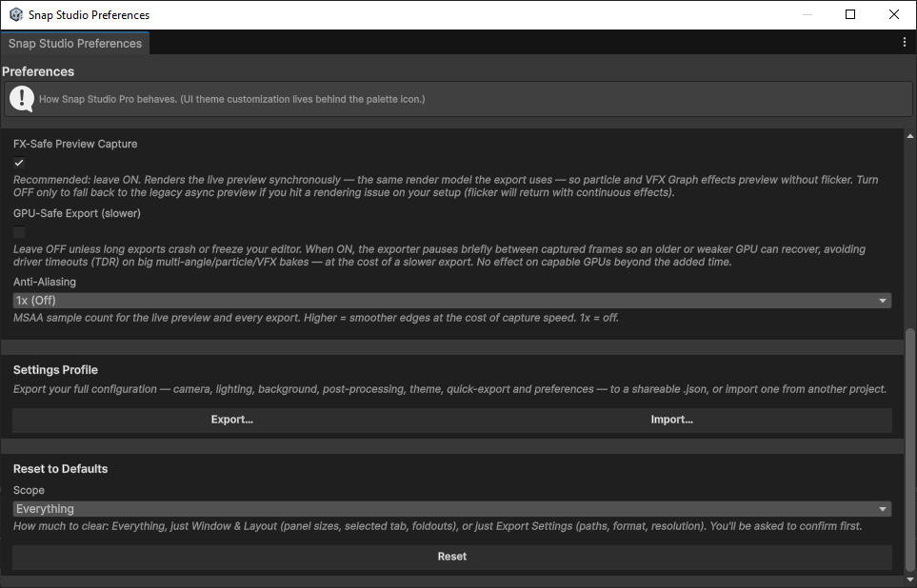Click the 'Export your full configuration' description
The height and width of the screenshot is (588, 917).
[x=449, y=389]
